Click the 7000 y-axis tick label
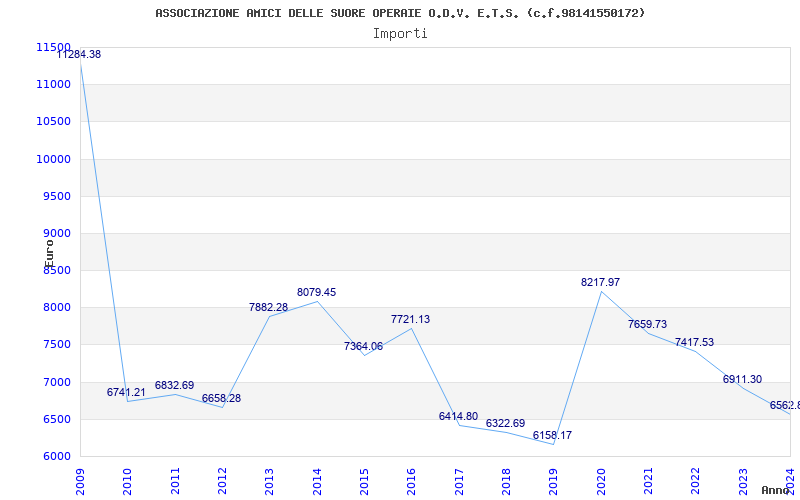 pyautogui.click(x=56, y=382)
